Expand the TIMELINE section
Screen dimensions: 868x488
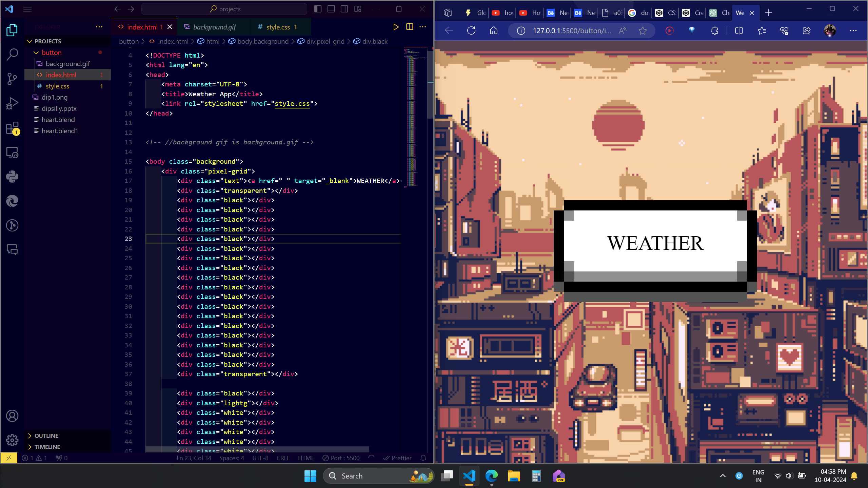point(47,447)
